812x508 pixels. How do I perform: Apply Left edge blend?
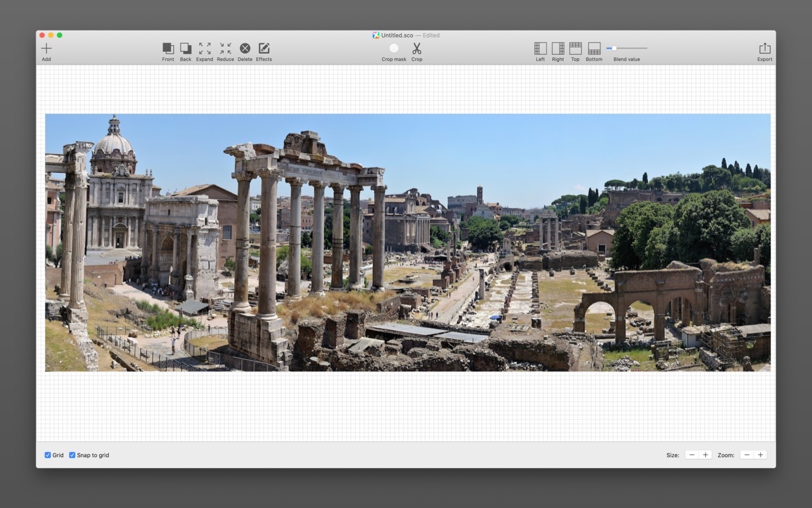540,49
